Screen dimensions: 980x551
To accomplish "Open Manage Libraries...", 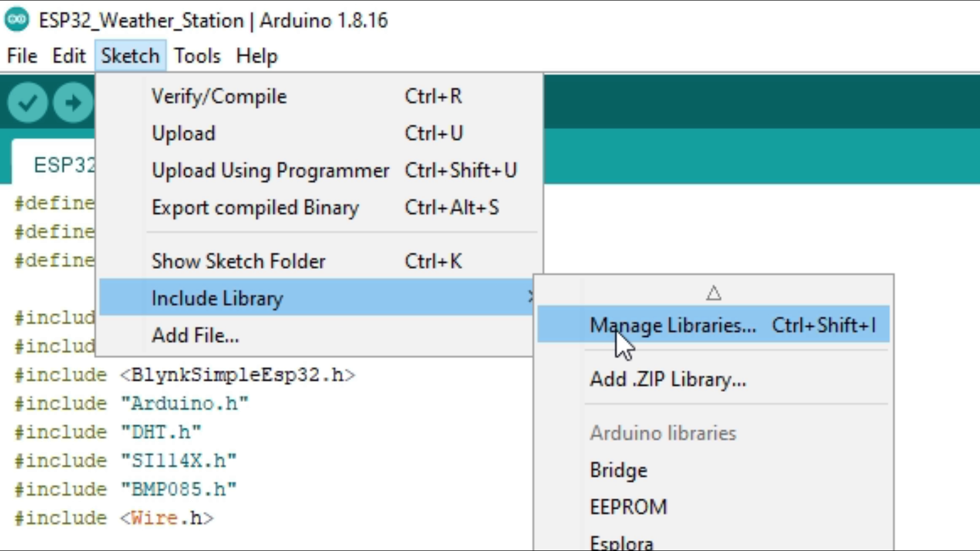I will (673, 325).
